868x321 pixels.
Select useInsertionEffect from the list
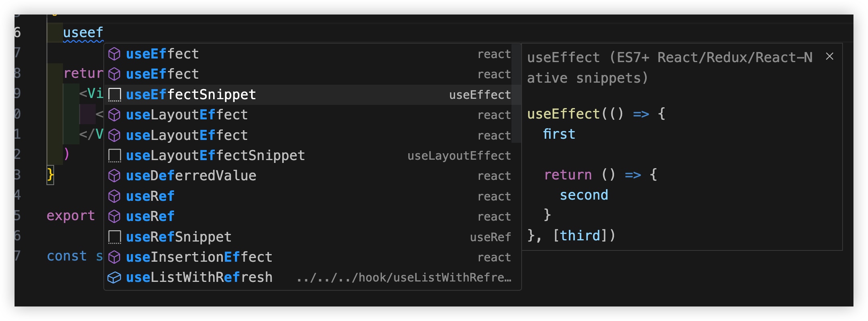pos(199,257)
